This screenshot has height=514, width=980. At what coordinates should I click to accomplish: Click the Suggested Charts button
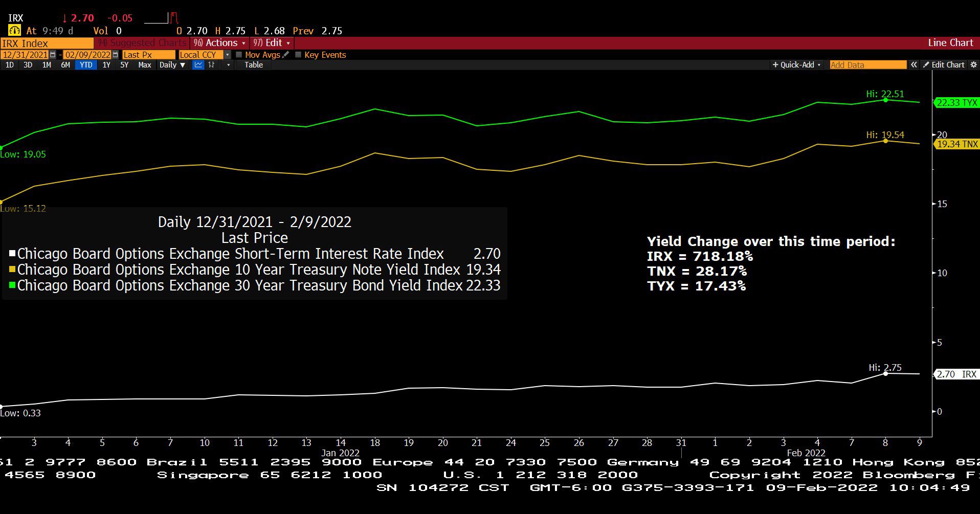pos(142,43)
